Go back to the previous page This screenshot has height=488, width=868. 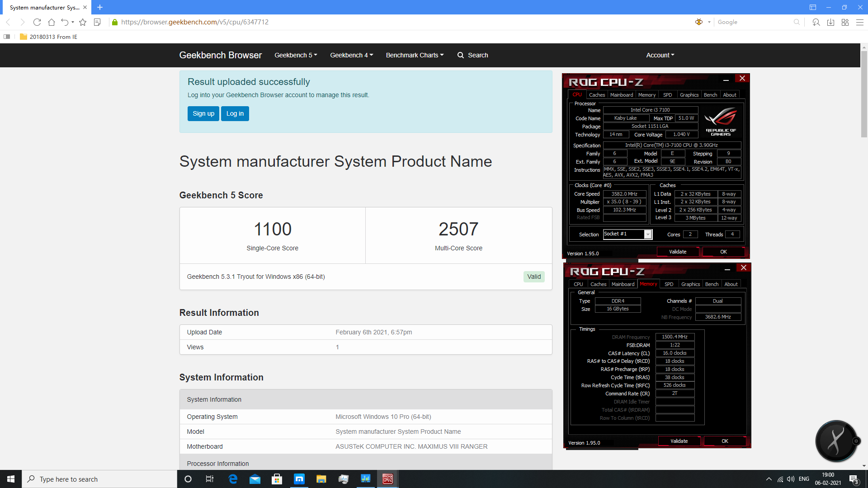coord(8,22)
